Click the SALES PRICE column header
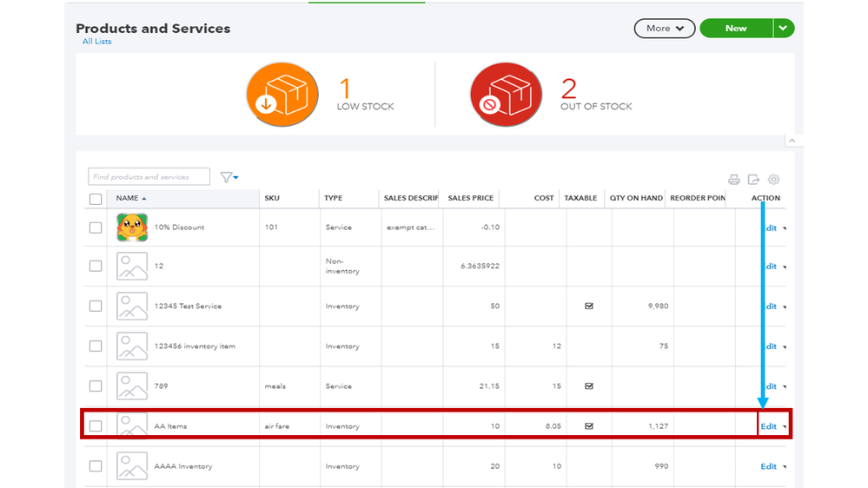The height and width of the screenshot is (488, 868). 470,199
